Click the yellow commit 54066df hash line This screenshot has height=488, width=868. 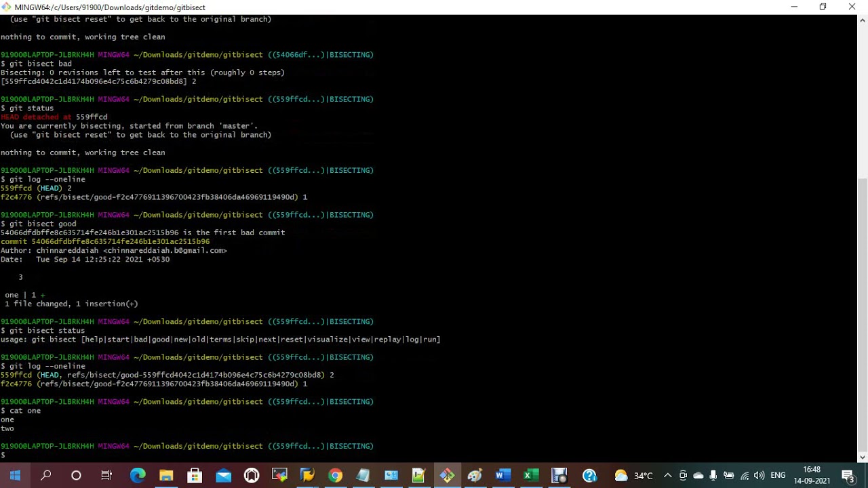tap(105, 241)
